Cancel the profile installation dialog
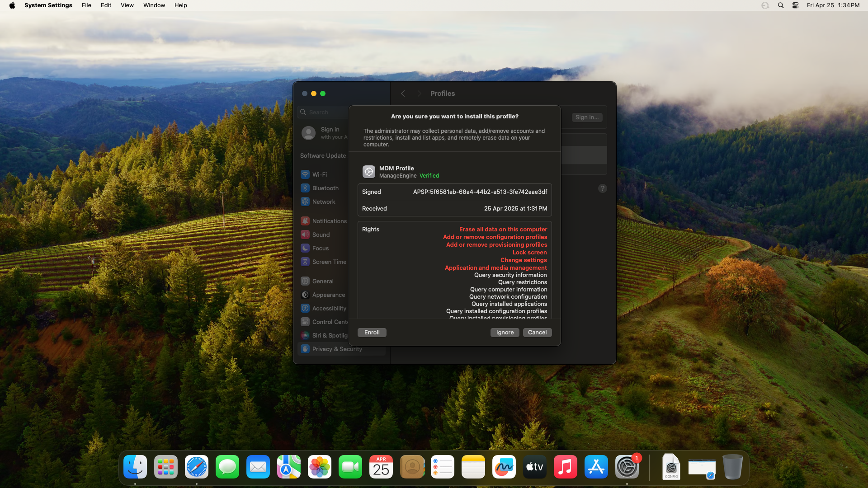Screen dimensions: 868x488 [537, 332]
